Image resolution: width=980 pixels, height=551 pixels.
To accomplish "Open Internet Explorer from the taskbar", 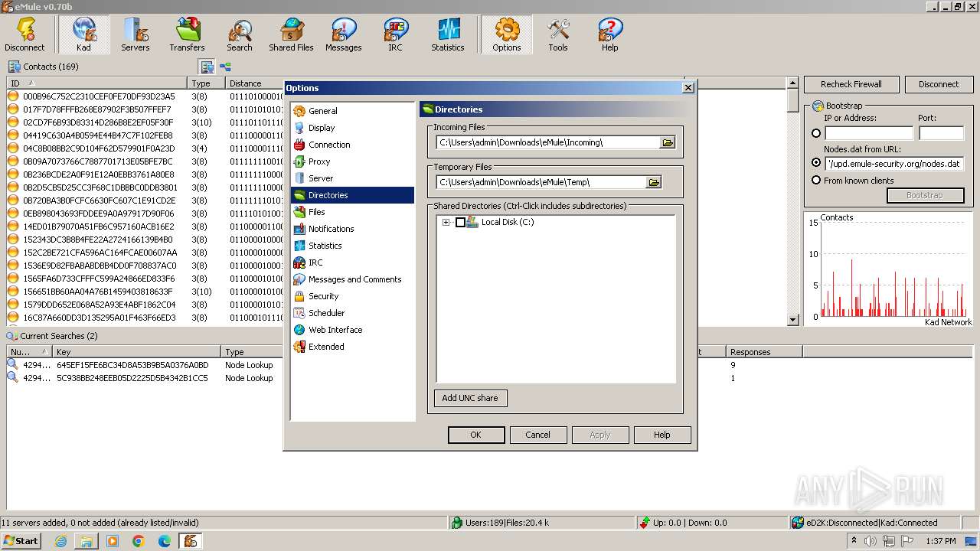I will (x=60, y=541).
